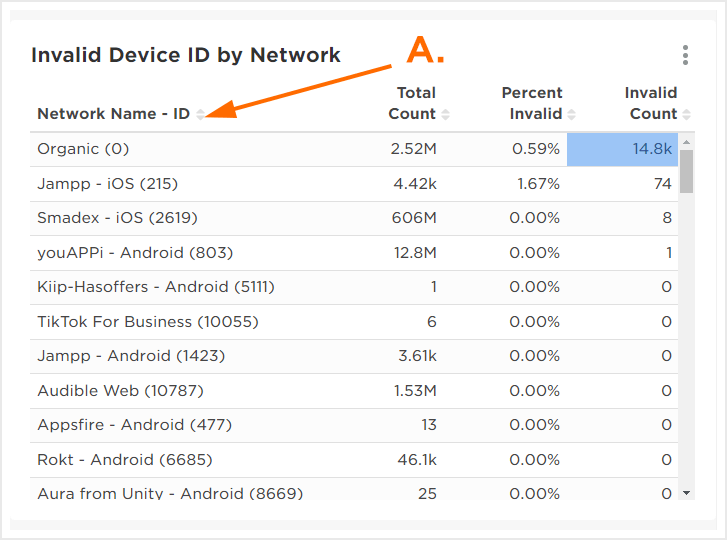This screenshot has width=727, height=540.
Task: Select TikTok For Business (10055) row
Action: (148, 322)
